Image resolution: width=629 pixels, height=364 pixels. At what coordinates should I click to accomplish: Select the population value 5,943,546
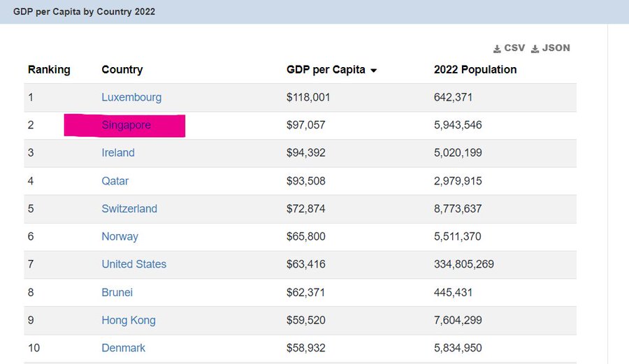pyautogui.click(x=458, y=125)
